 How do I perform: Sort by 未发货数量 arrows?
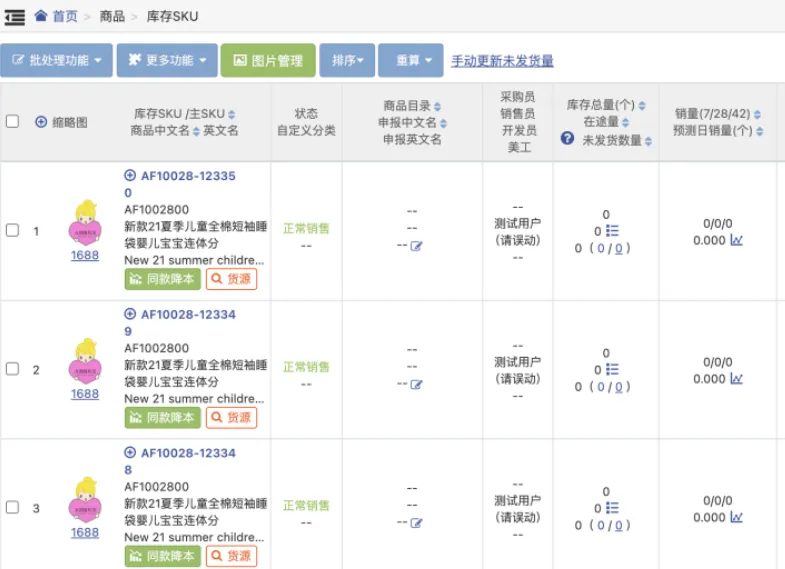point(648,141)
